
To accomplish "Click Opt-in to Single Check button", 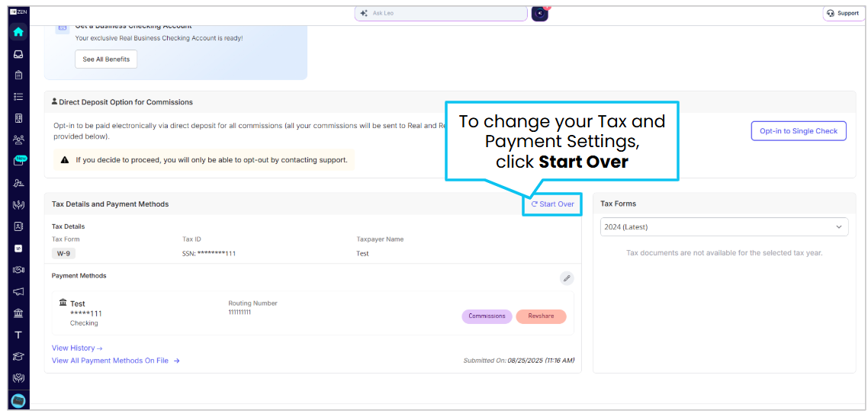I will tap(799, 131).
